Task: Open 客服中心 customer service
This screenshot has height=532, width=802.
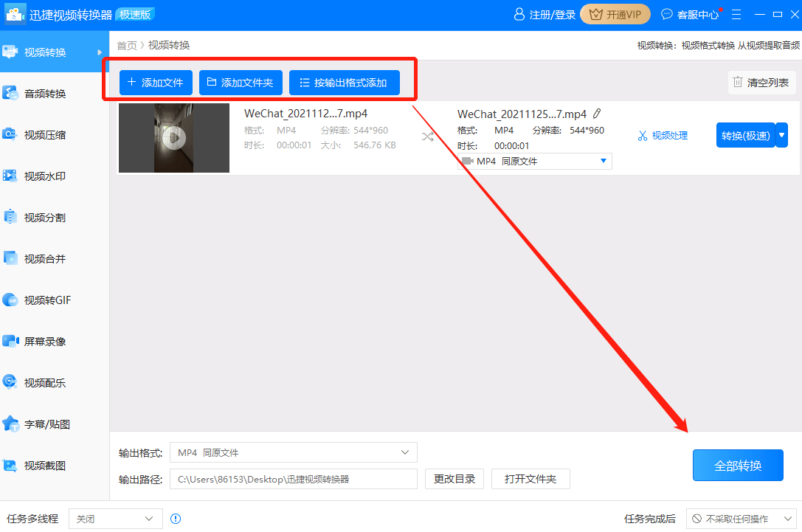Action: [689, 15]
